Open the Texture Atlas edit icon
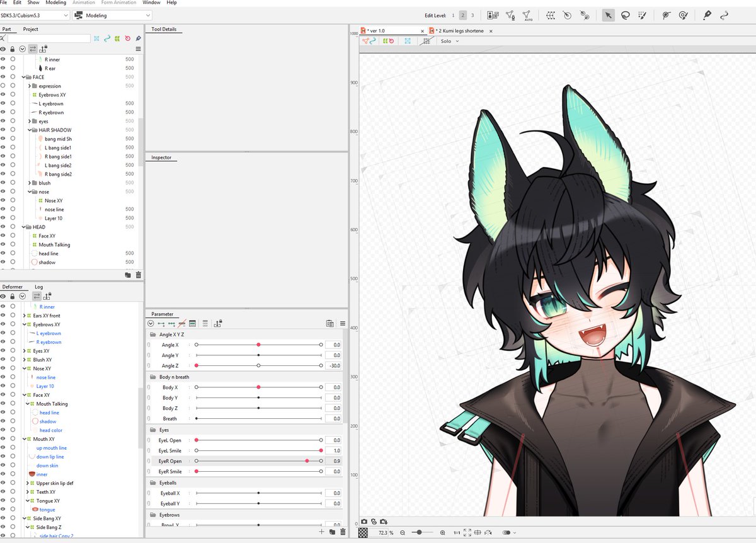756x543 pixels. pyautogui.click(x=493, y=15)
